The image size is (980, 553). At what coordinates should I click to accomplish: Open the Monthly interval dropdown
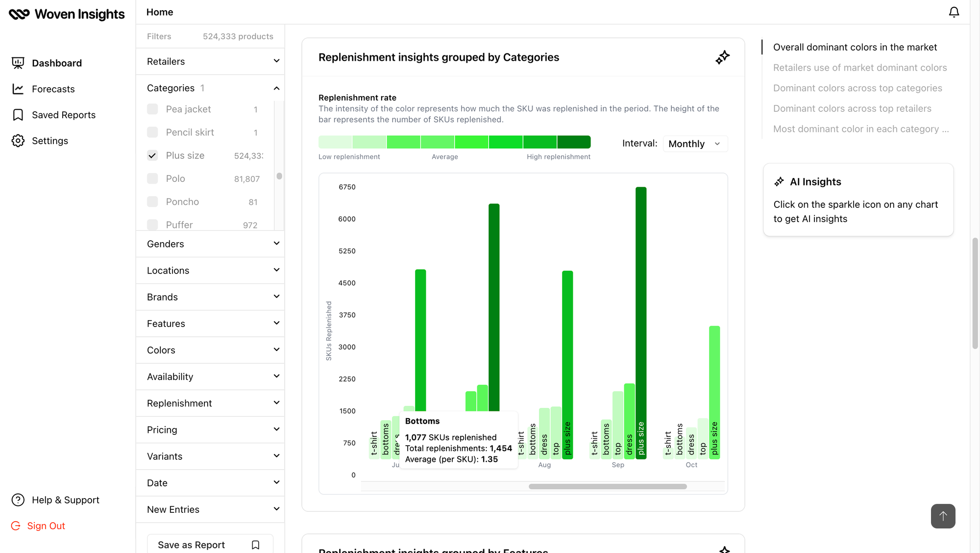click(x=693, y=143)
